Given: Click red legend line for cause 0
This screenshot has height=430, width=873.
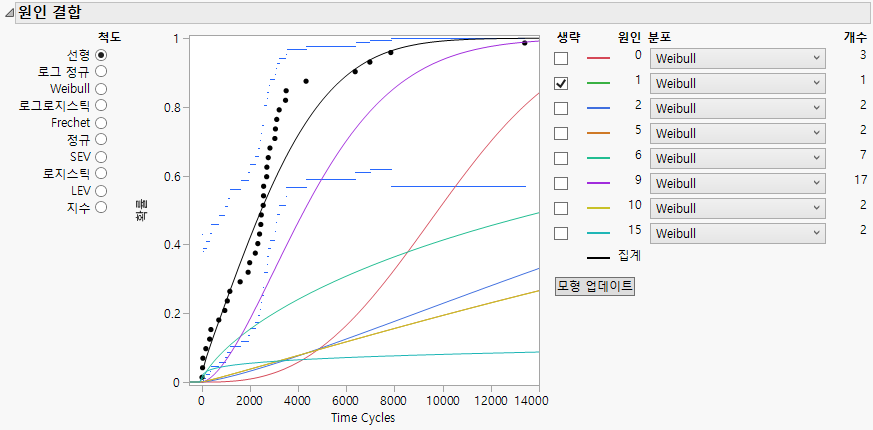Looking at the screenshot, I should point(599,58).
